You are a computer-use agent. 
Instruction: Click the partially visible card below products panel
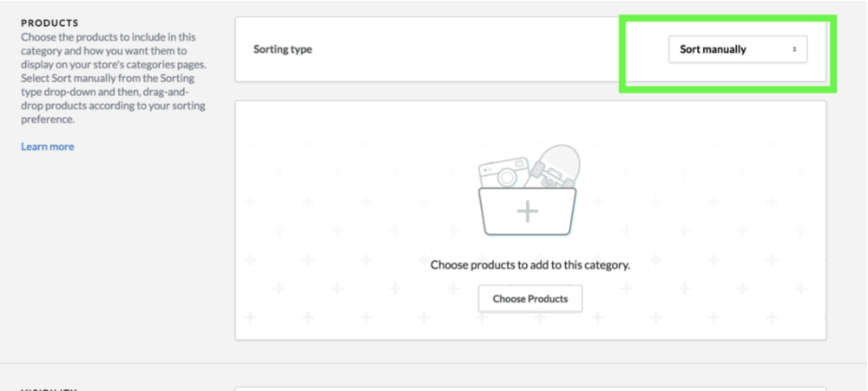pyautogui.click(x=530, y=388)
